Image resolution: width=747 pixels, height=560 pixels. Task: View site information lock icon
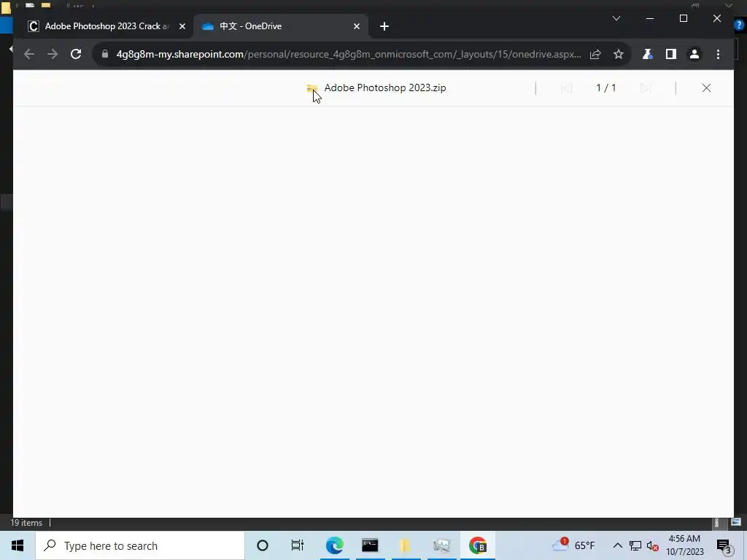point(105,54)
